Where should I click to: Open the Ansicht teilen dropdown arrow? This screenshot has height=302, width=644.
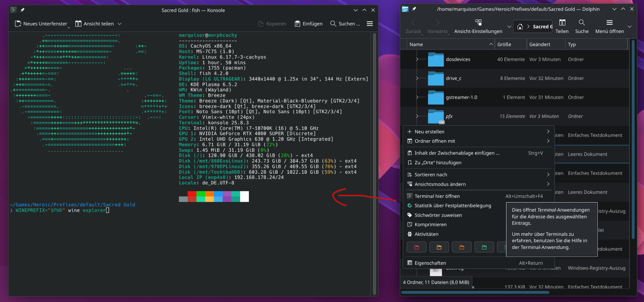(120, 24)
